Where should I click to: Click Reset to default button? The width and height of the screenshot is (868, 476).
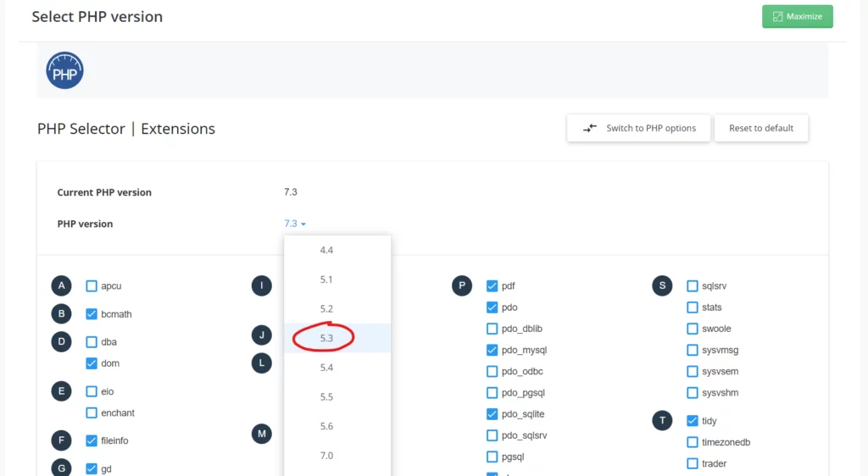tap(761, 128)
